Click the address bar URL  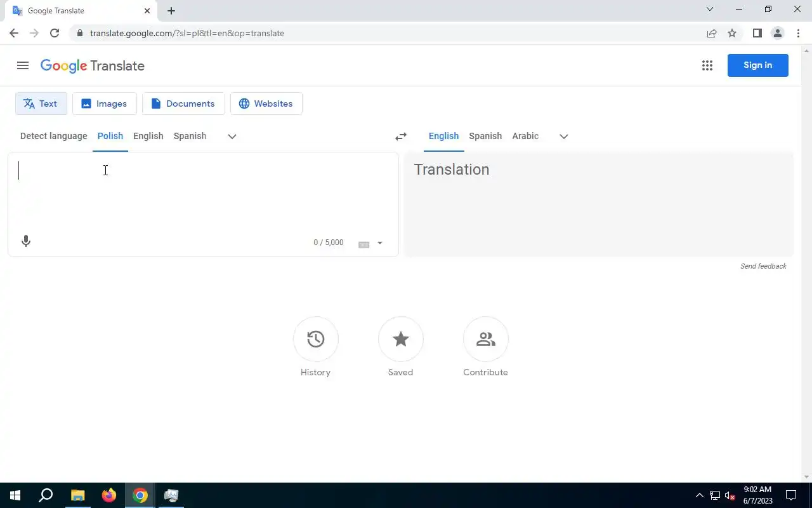[187, 33]
